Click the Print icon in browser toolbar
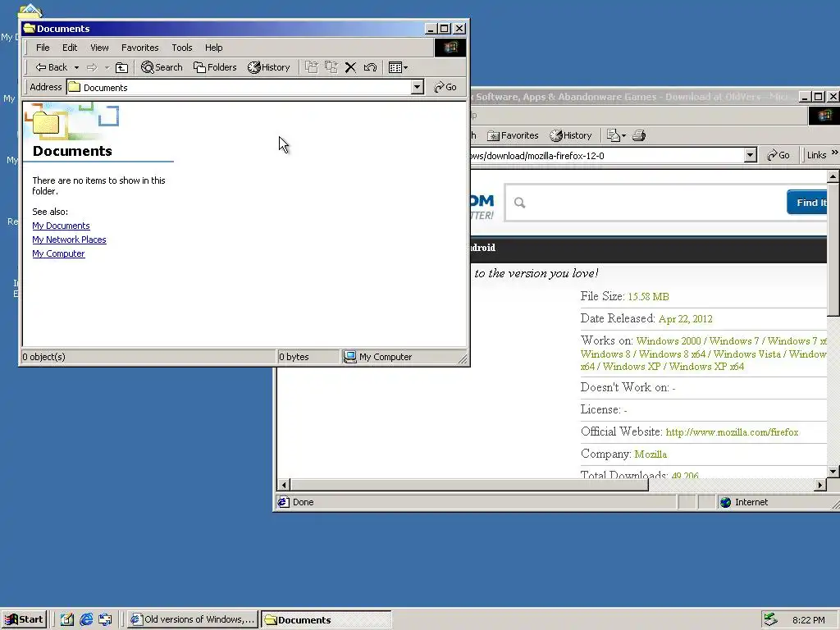The height and width of the screenshot is (630, 840). click(x=638, y=135)
